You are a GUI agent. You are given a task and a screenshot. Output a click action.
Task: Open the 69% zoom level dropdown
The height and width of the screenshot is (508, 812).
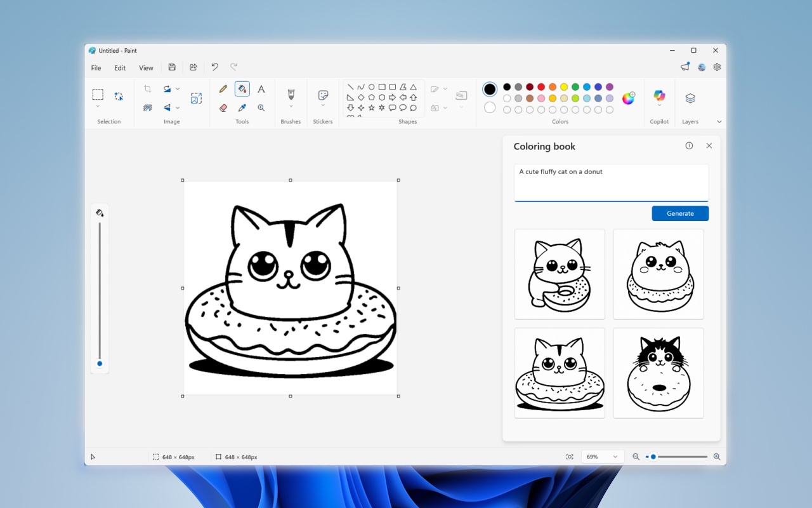pos(602,457)
